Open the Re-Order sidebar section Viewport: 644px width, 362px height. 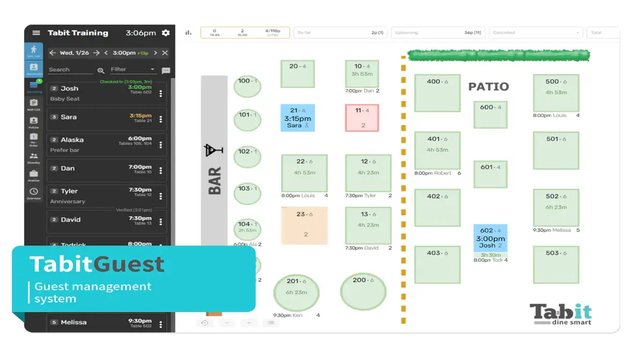33,139
